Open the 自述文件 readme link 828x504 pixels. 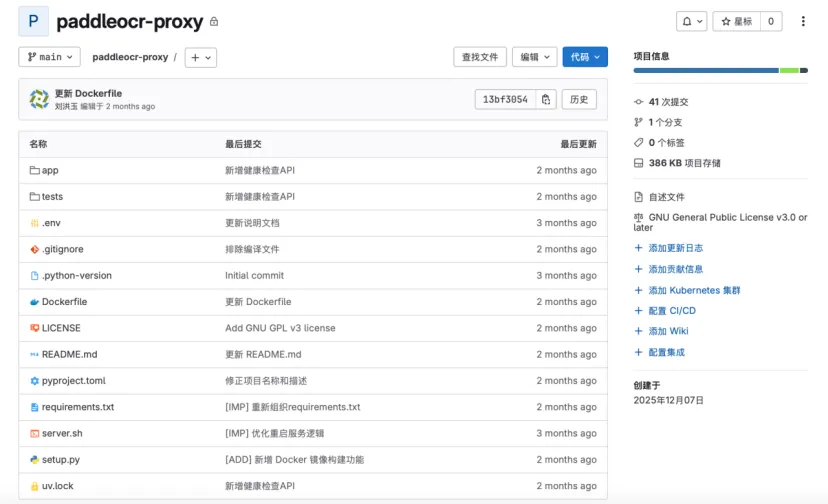click(666, 197)
